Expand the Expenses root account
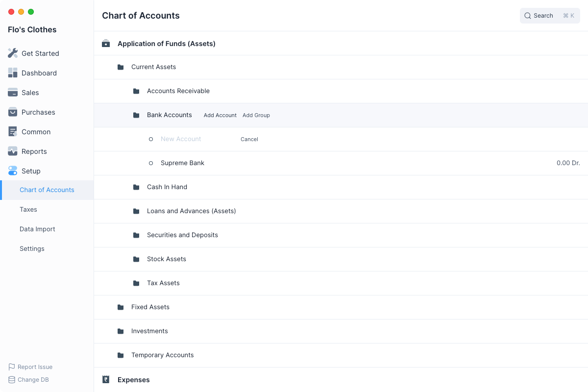Screen dimensions: 588x392 click(133, 380)
